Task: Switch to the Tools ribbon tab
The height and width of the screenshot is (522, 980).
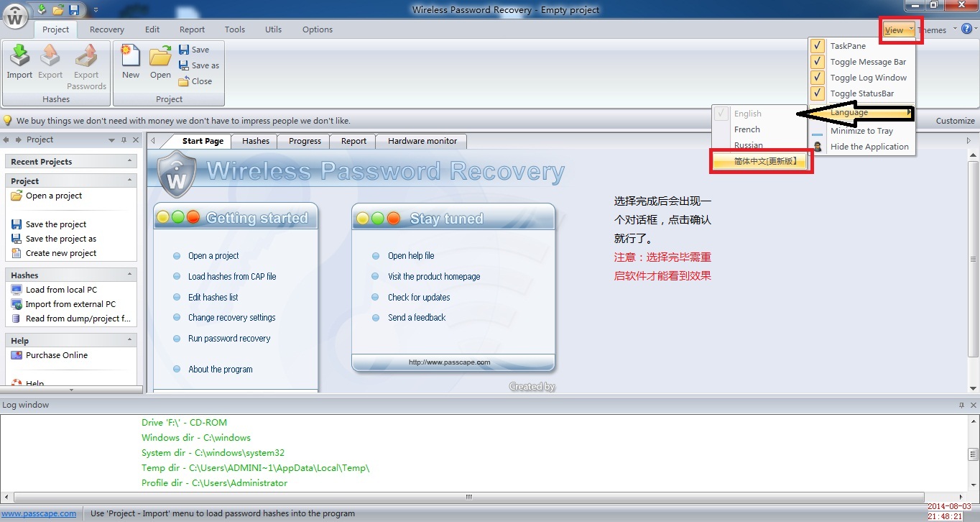Action: tap(235, 29)
